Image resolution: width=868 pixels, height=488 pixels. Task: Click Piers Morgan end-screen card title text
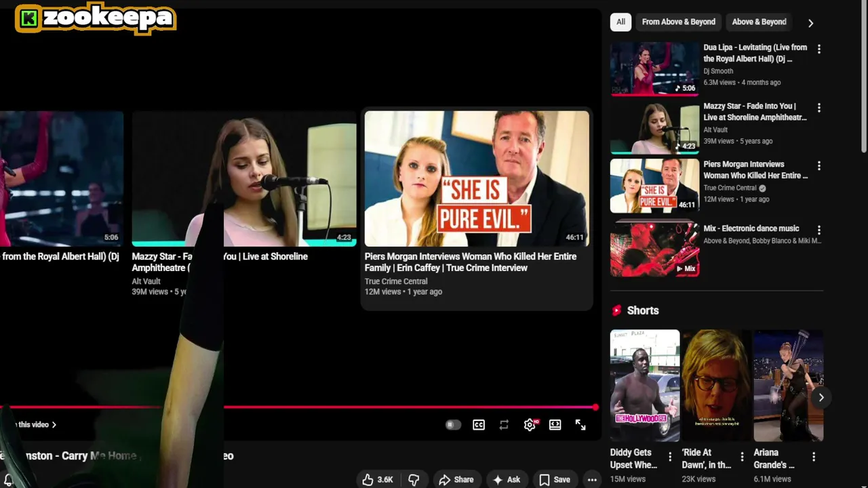click(x=471, y=262)
